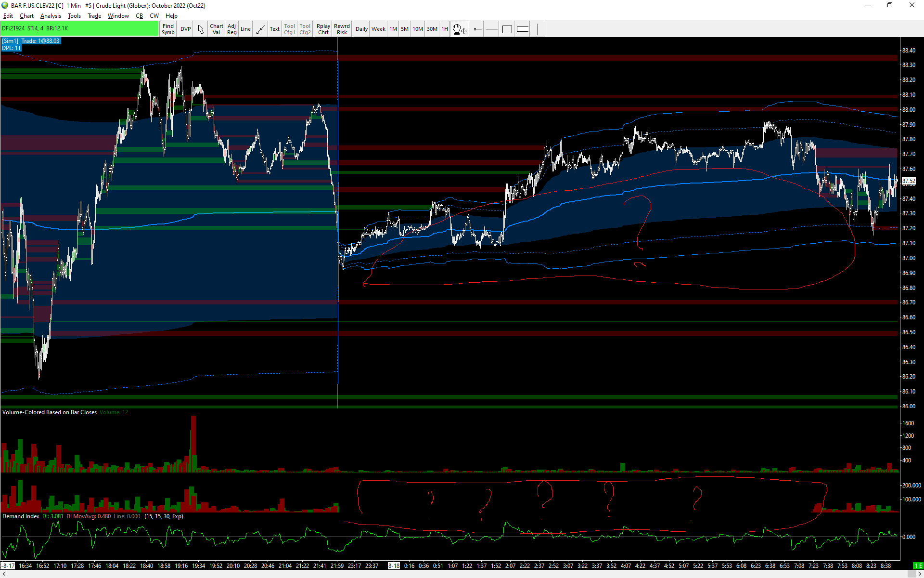
Task: Select the arrow pointer tool
Action: [201, 29]
